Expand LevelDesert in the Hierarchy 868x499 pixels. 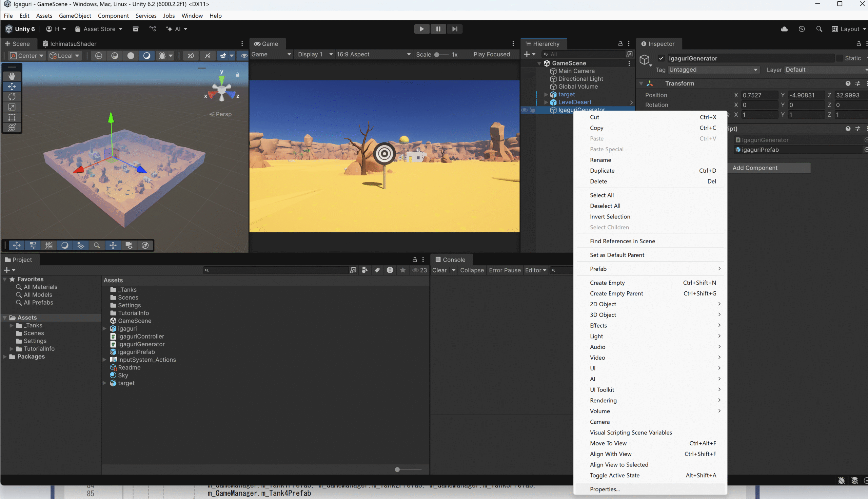tap(546, 102)
